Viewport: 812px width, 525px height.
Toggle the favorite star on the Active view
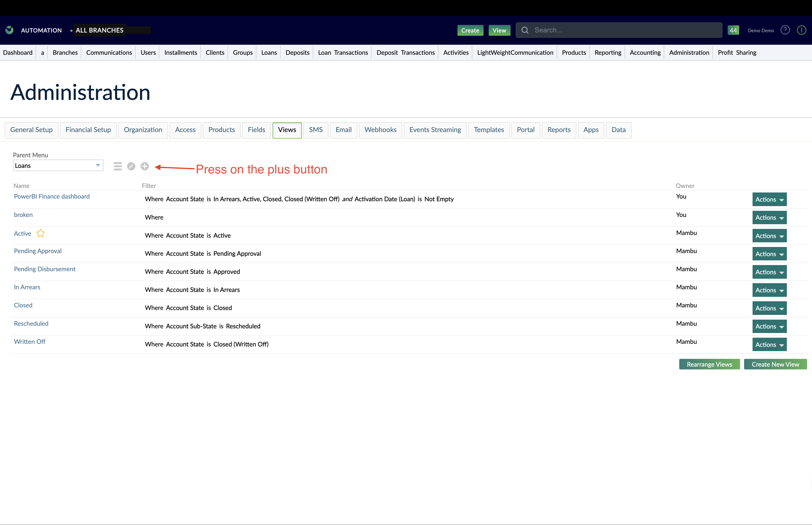[x=41, y=233]
